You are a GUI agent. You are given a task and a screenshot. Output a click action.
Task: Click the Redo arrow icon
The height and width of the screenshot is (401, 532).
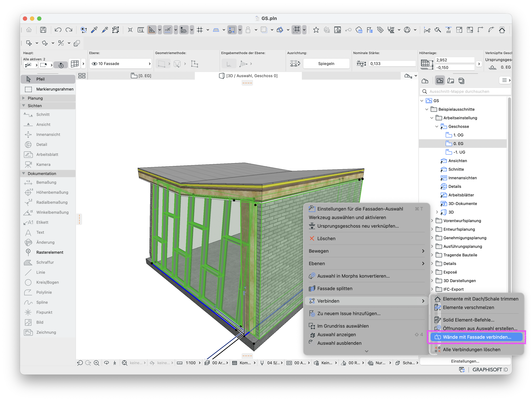click(69, 30)
